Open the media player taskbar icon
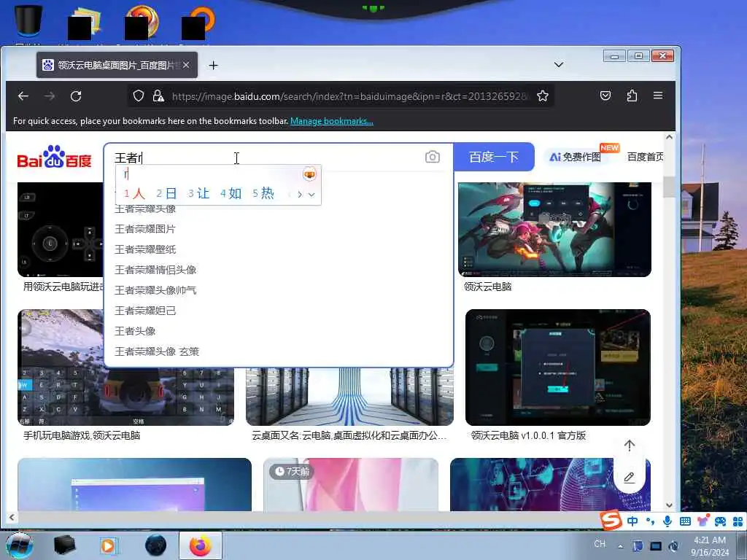The height and width of the screenshot is (560, 747). pyautogui.click(x=108, y=545)
